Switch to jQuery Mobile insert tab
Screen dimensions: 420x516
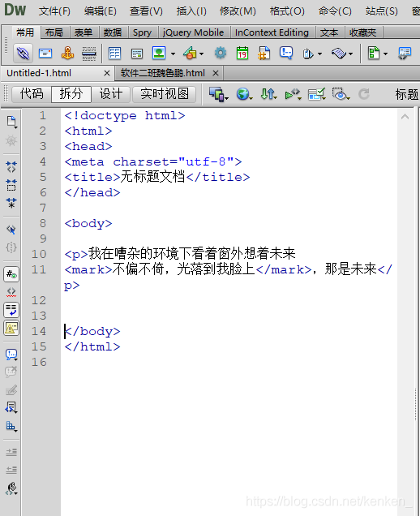pos(194,32)
